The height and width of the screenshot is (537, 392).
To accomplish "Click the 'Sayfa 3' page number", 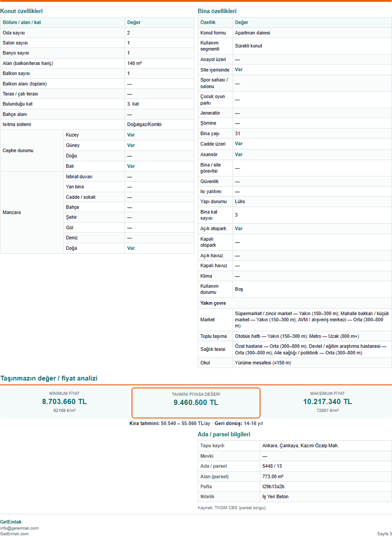I will click(x=384, y=533).
